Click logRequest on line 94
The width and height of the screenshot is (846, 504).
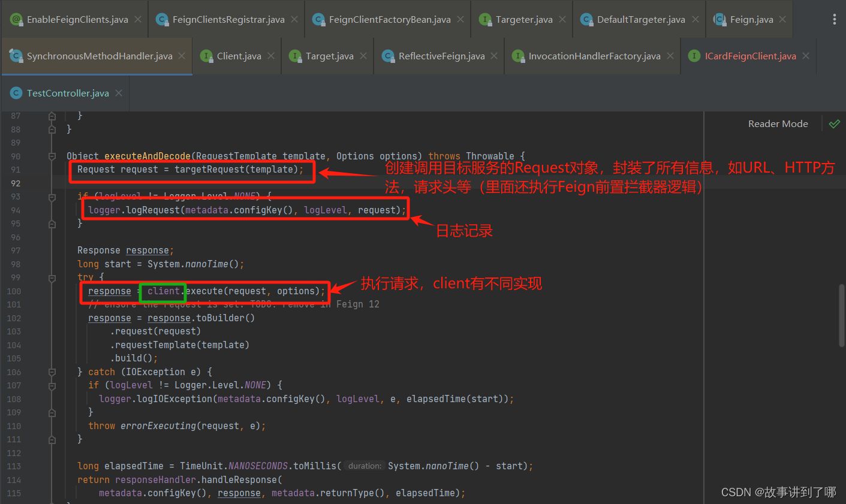(x=153, y=210)
